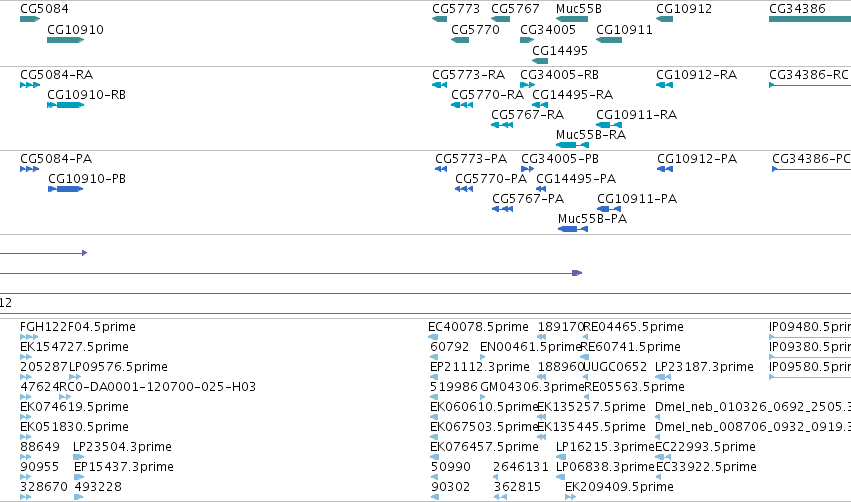Select the EC40078.5prime EST label
851x502 pixels.
point(478,327)
